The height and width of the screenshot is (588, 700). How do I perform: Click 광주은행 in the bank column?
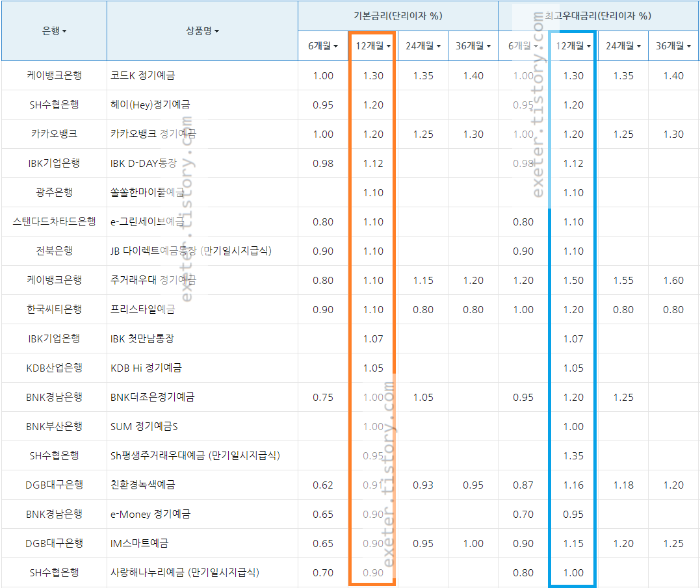pos(54,192)
